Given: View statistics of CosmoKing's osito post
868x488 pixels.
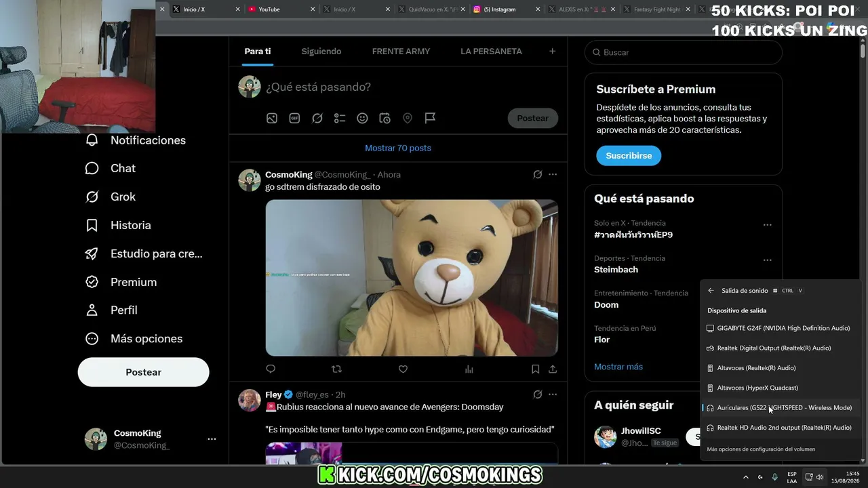Looking at the screenshot, I should pos(469,369).
